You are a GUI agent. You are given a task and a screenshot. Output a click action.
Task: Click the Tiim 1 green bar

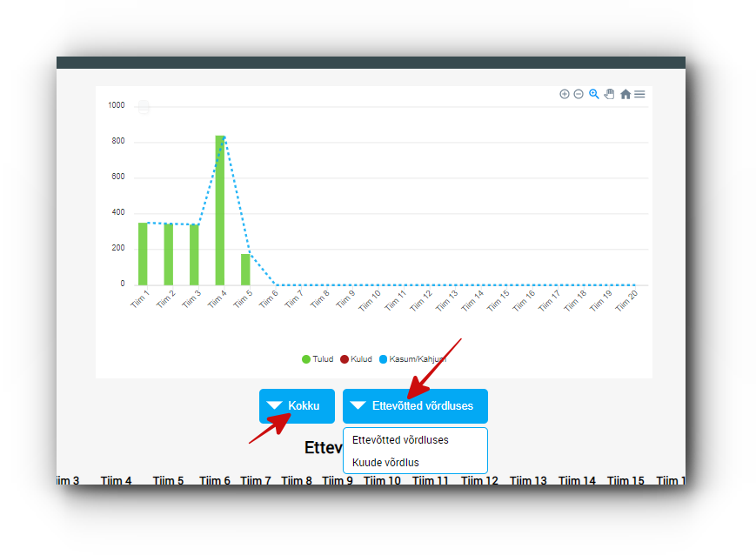(x=143, y=254)
